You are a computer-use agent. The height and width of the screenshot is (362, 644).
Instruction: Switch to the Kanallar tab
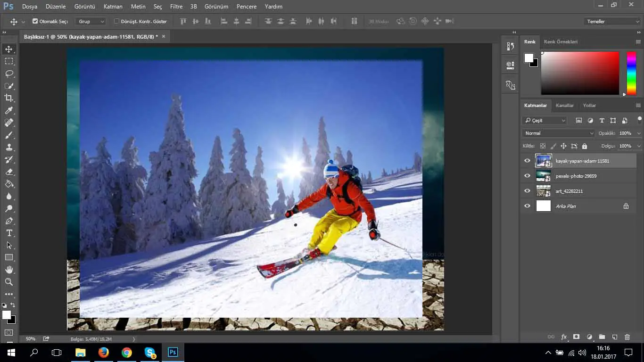coord(564,106)
